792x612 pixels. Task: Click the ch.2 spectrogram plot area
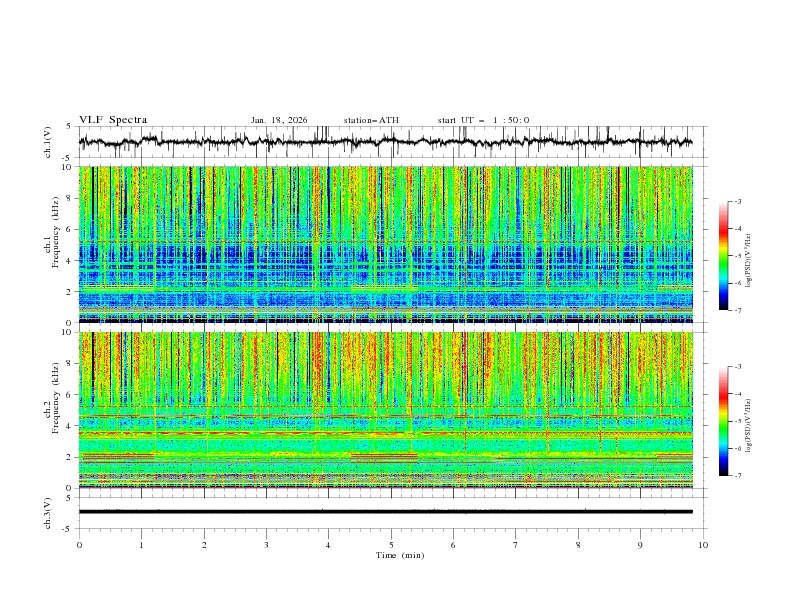click(x=386, y=410)
